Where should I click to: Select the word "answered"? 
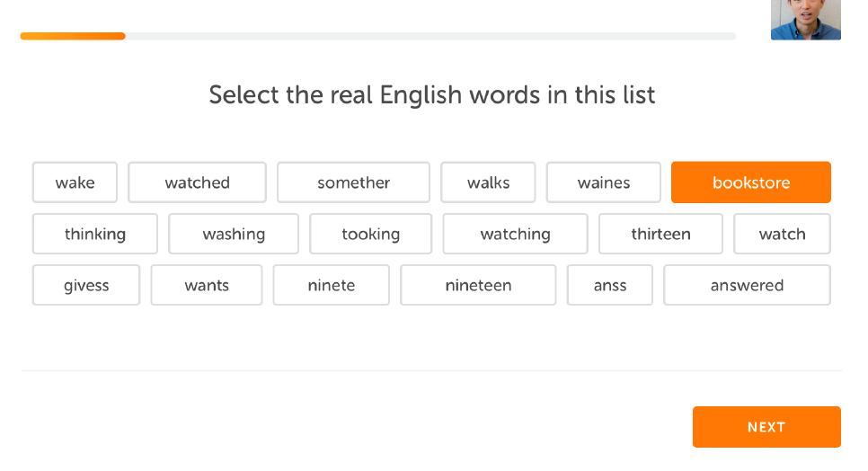[747, 285]
